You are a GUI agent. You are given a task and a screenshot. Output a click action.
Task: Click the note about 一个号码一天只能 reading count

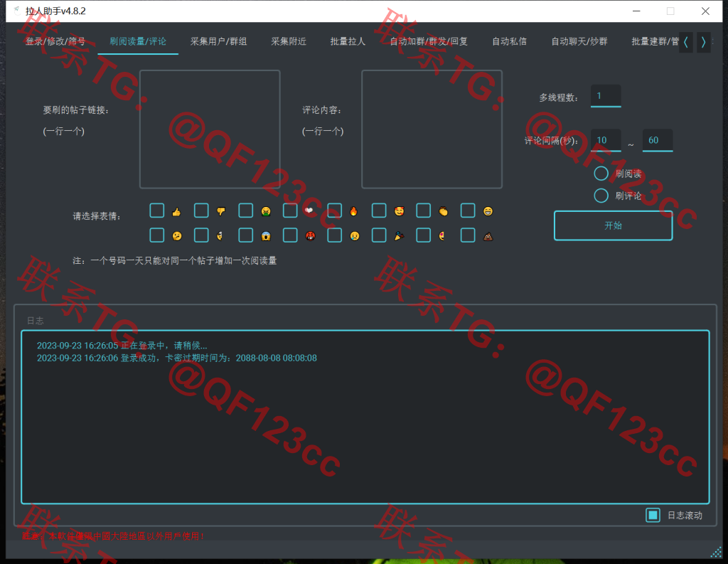point(175,260)
